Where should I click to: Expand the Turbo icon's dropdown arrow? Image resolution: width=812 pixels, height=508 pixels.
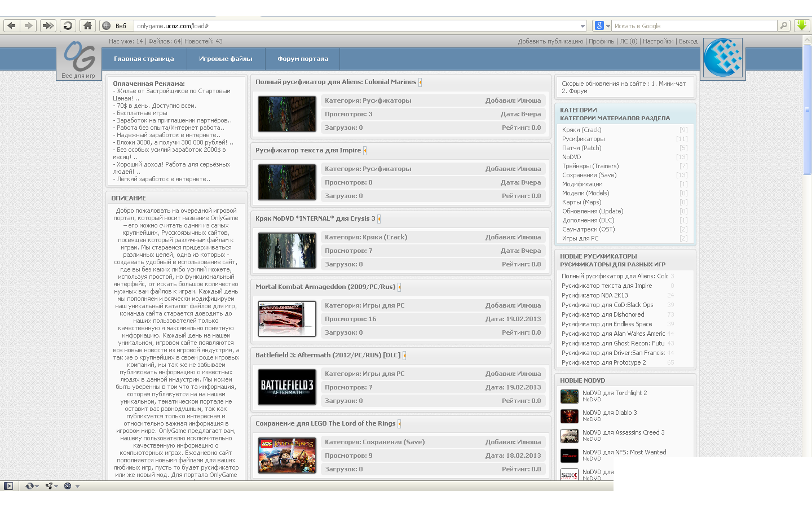pos(77,486)
